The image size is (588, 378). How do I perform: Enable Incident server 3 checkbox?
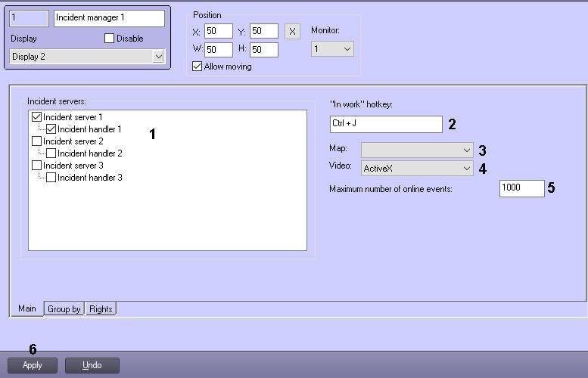(37, 166)
